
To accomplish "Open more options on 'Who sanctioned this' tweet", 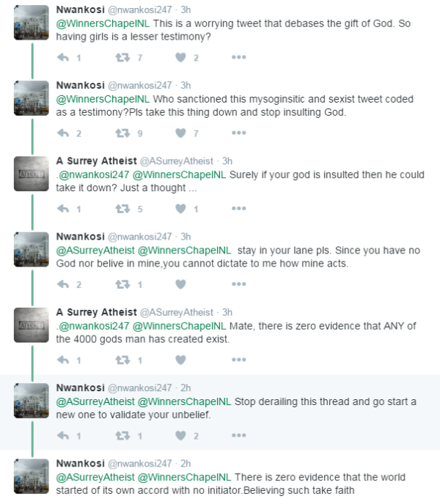I will (x=239, y=133).
